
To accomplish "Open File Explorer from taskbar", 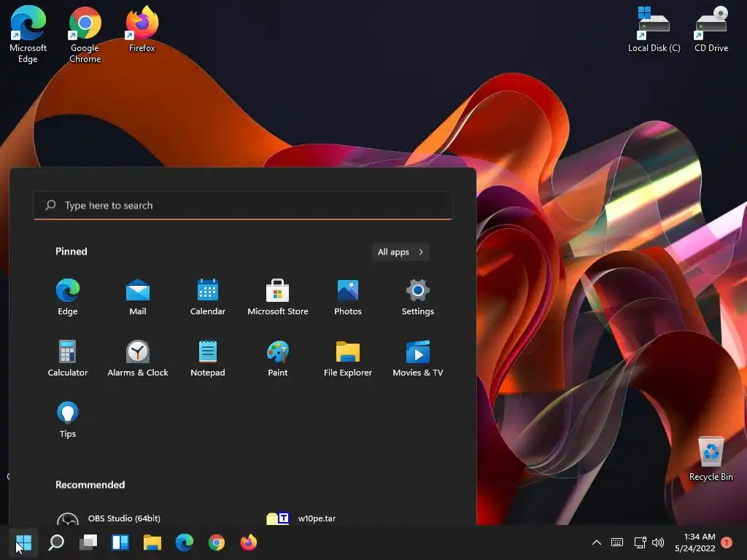I will point(152,542).
